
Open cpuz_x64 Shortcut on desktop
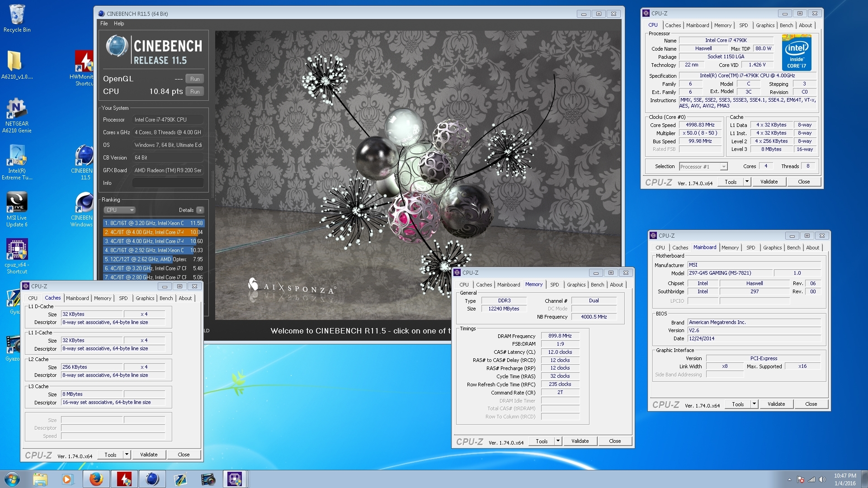[17, 256]
